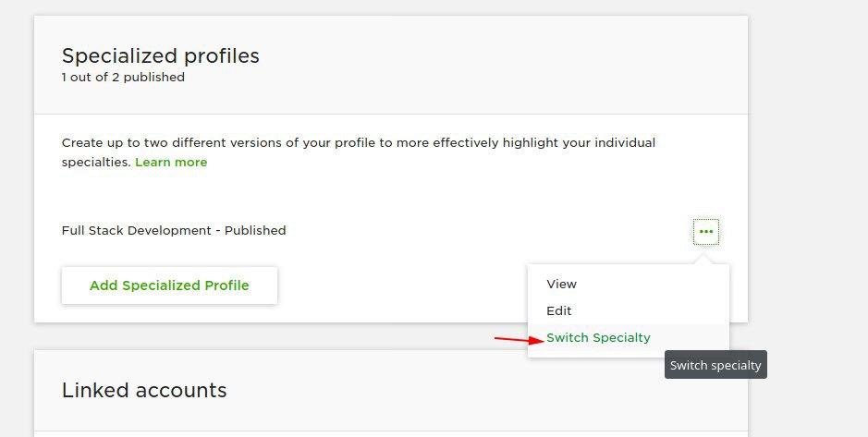
Task: Open the Learn more link
Action: (x=171, y=162)
